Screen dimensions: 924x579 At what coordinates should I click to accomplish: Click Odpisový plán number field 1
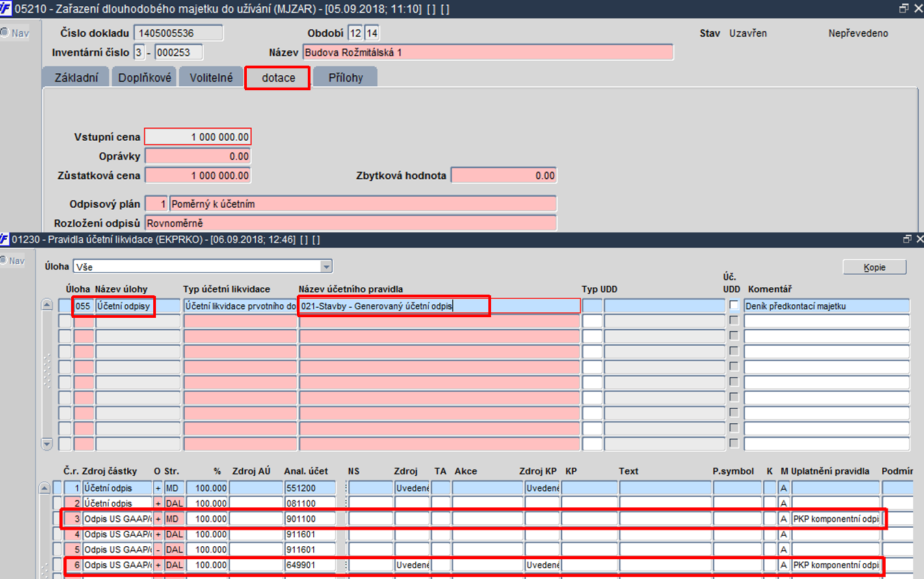157,204
